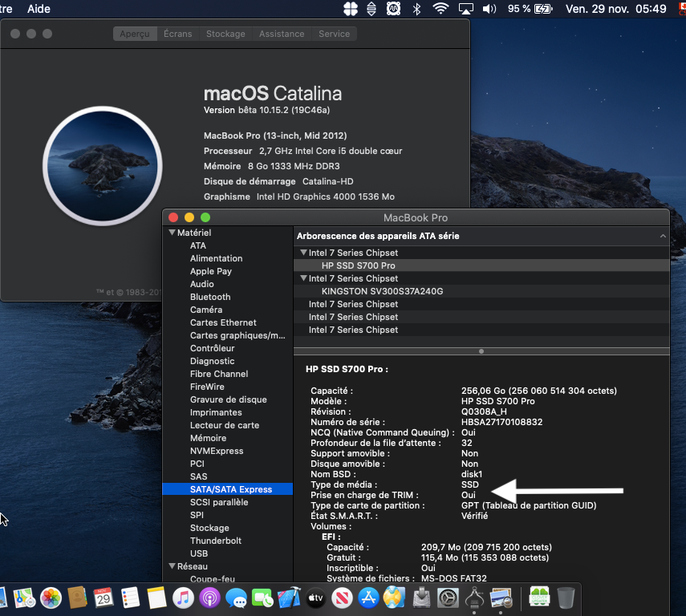This screenshot has height=616, width=686.
Task: Click the Graphisme line Intel HD Graphics 4000
Action: pos(299,197)
